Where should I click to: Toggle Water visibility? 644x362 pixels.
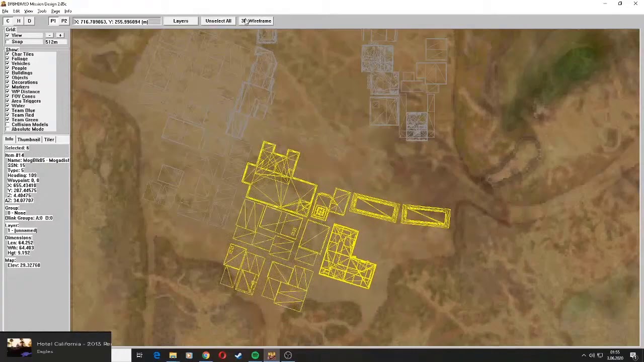pos(8,106)
